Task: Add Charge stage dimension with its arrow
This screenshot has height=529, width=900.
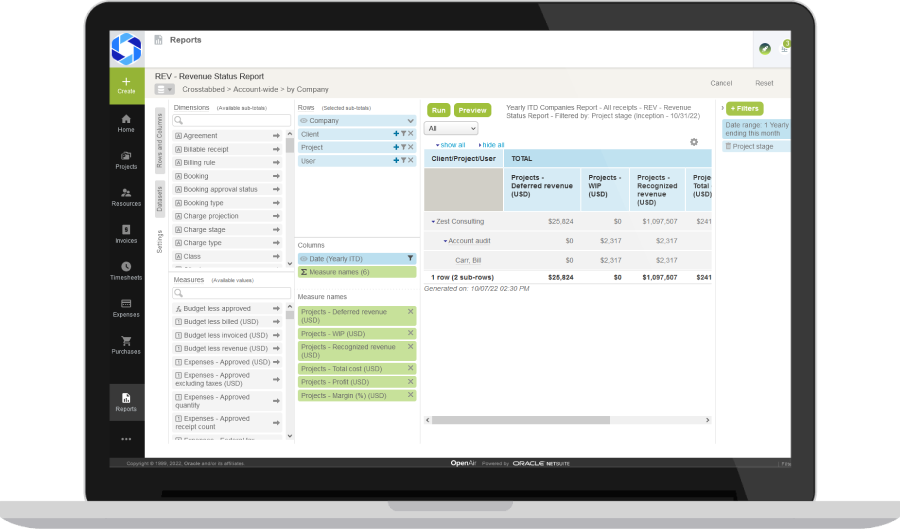Action: point(276,230)
